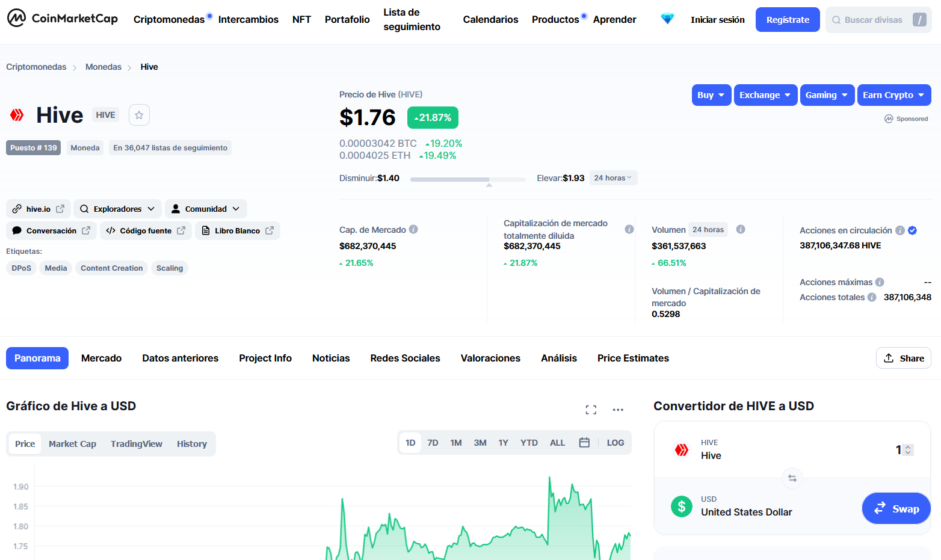Click info icon beside Acciones en circulación
The width and height of the screenshot is (941, 560).
pos(900,230)
